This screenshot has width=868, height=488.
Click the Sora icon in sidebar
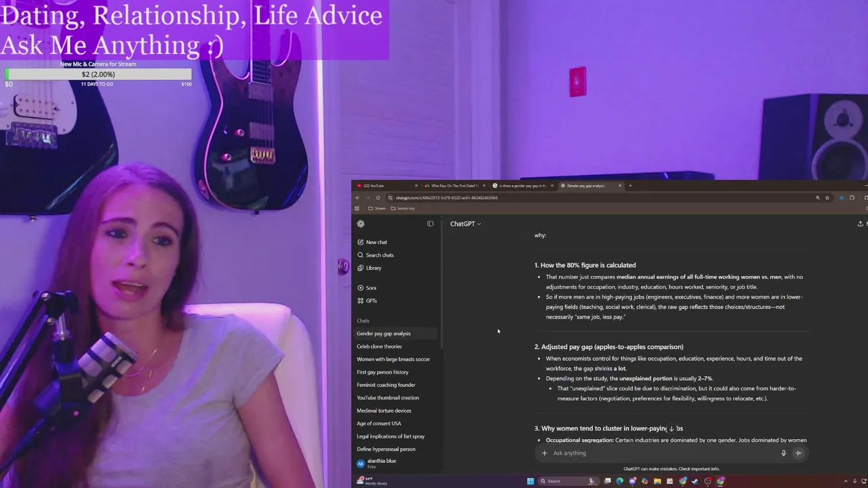click(x=360, y=287)
